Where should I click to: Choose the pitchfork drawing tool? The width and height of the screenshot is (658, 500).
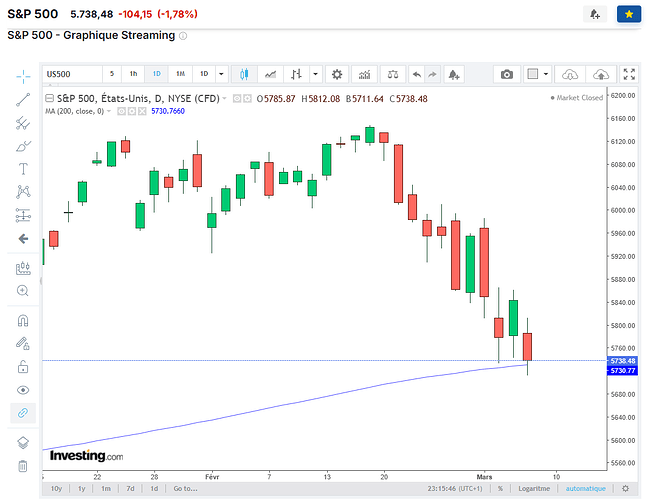pos(23,123)
